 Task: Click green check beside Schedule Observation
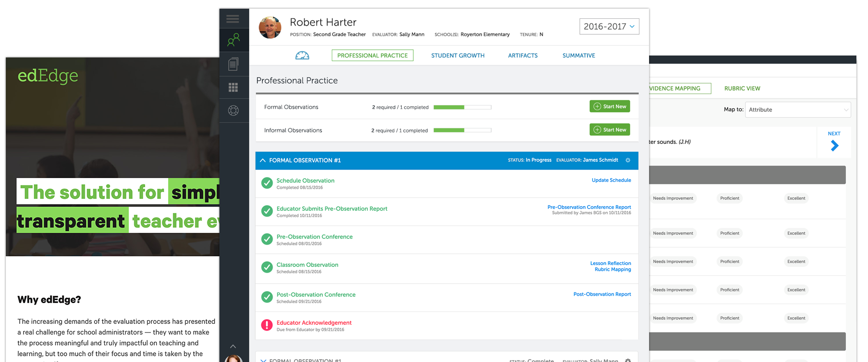(x=267, y=183)
